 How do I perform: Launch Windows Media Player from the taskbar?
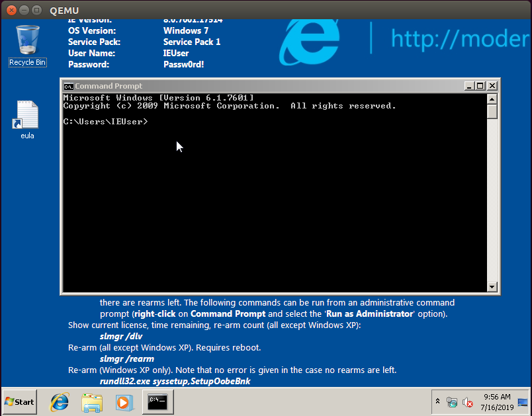(124, 402)
